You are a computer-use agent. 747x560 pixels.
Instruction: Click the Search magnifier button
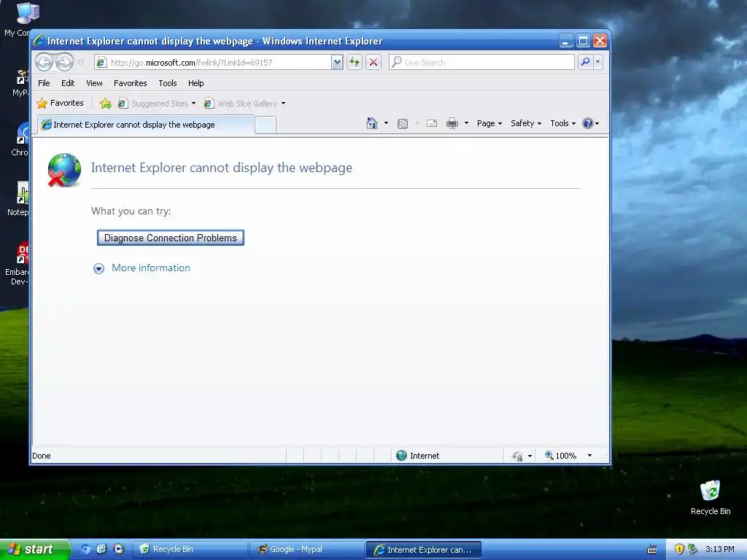pyautogui.click(x=585, y=62)
